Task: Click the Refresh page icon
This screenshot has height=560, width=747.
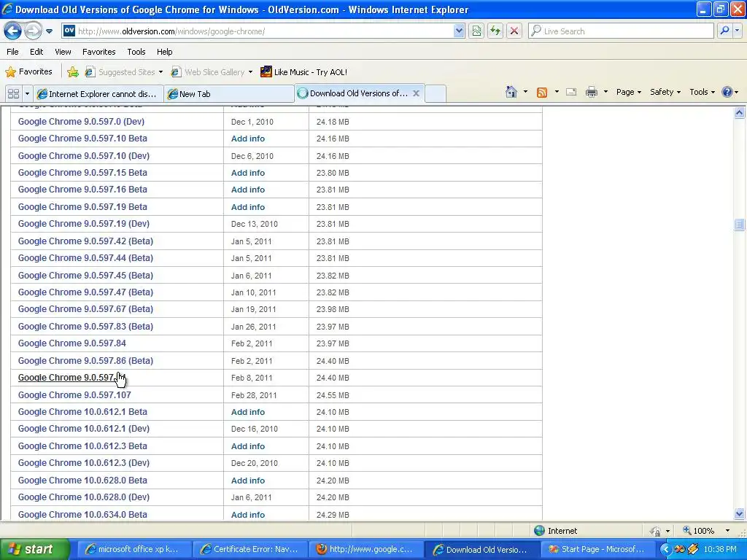Action: (x=495, y=31)
